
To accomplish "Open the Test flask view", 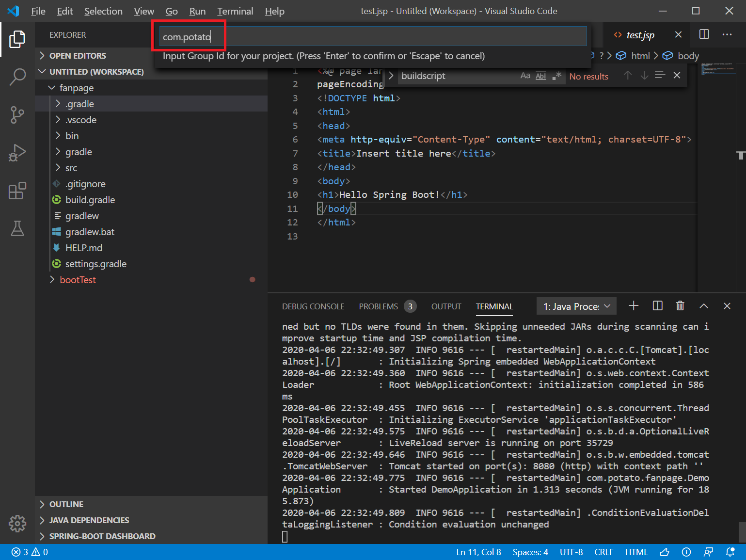I will pos(17,228).
